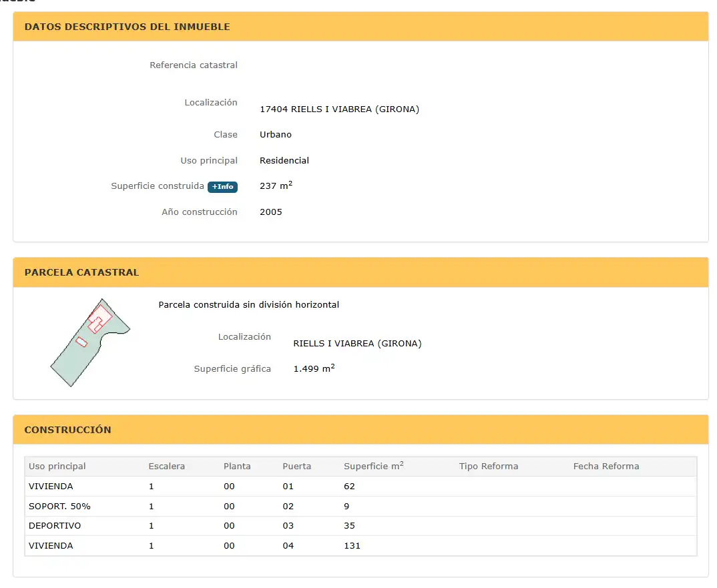Screen dimensions: 717x588
Task: Click the 'Clase' field label
Action: pos(226,134)
